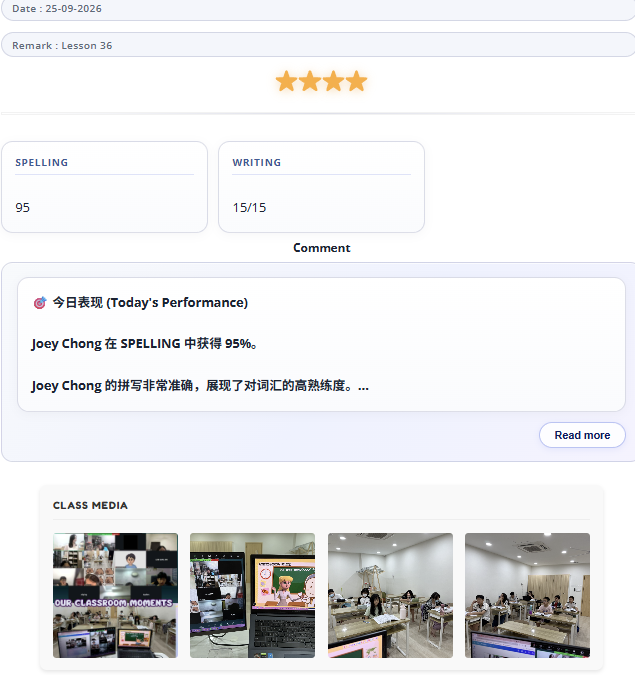
Task: Click the Date 25-09-2026 field
Action: point(318,9)
